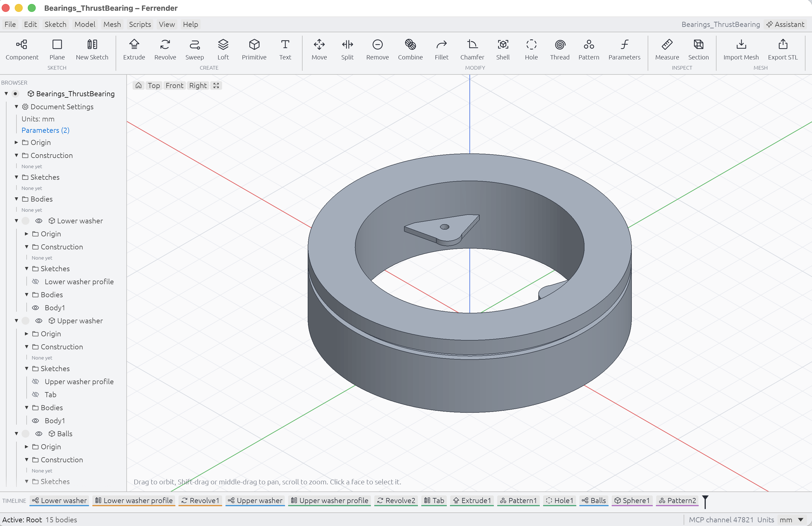This screenshot has width=812, height=526.
Task: Open the Thread tool
Action: click(560, 50)
